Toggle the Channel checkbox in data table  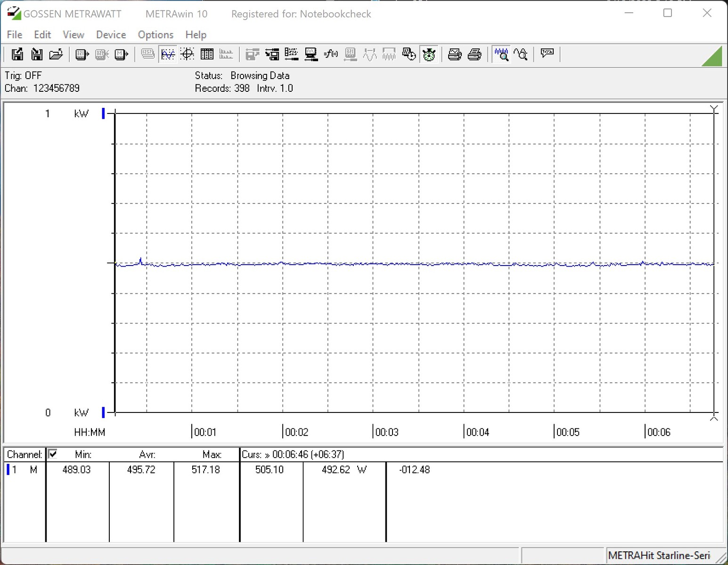53,454
